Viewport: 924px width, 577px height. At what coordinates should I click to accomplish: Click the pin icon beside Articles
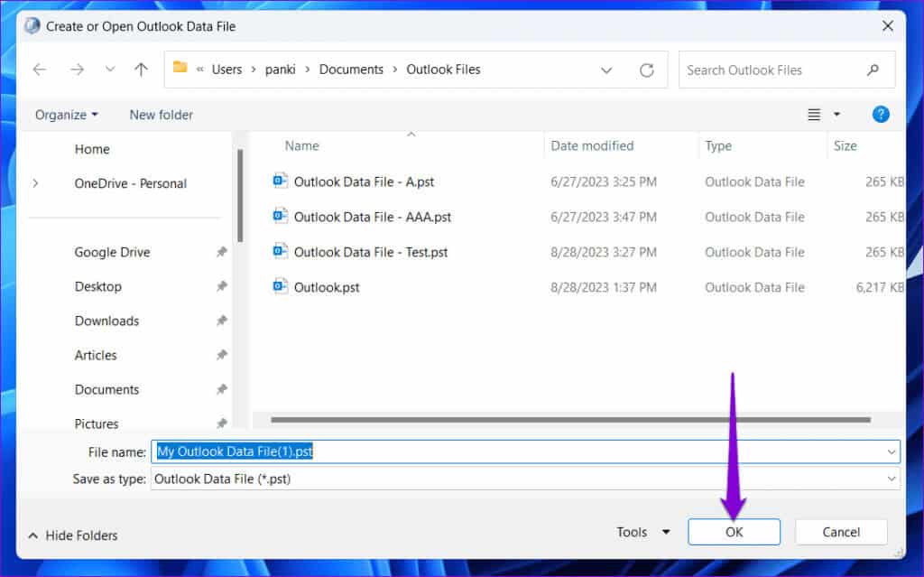pyautogui.click(x=222, y=355)
